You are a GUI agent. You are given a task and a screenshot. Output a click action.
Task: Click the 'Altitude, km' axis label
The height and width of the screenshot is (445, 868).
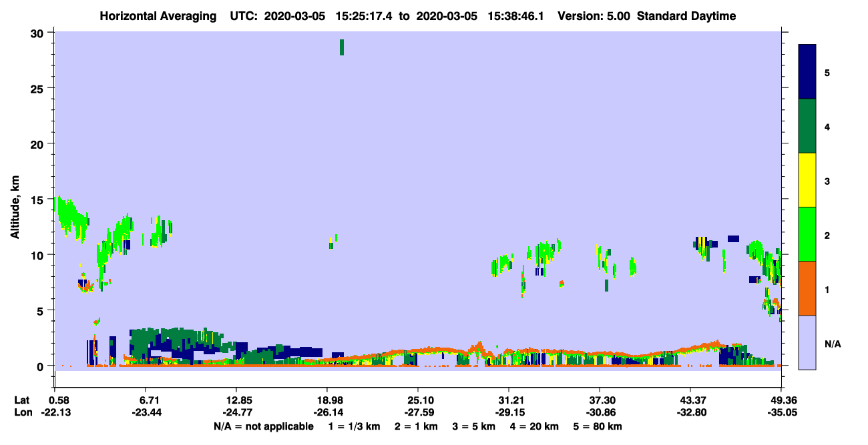click(x=15, y=208)
